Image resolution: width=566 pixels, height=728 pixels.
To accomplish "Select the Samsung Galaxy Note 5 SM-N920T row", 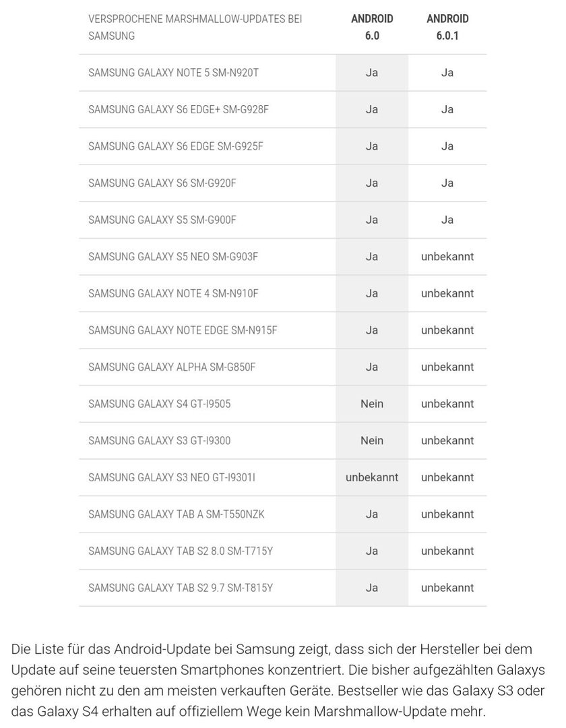I will (282, 72).
